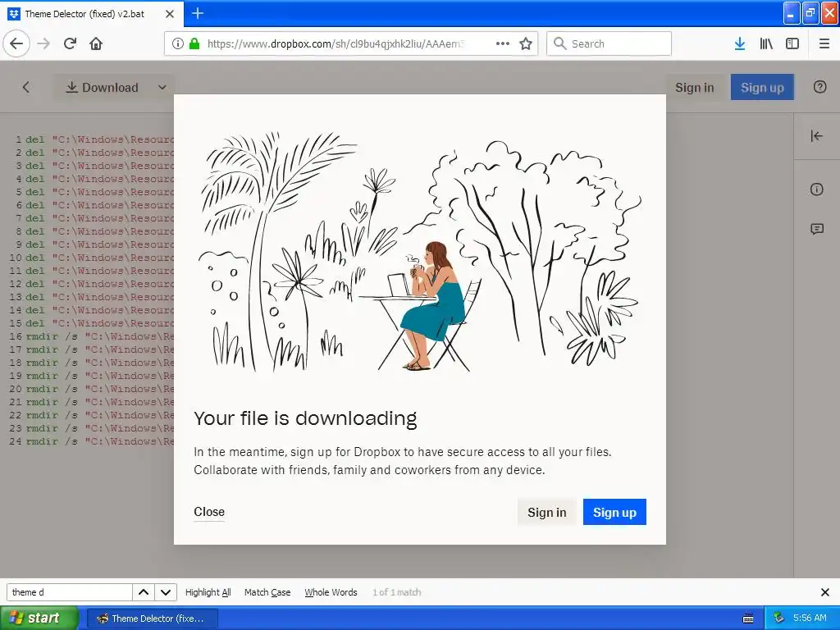This screenshot has width=840, height=630.
Task: Toggle Match Case in find bar
Action: (267, 592)
